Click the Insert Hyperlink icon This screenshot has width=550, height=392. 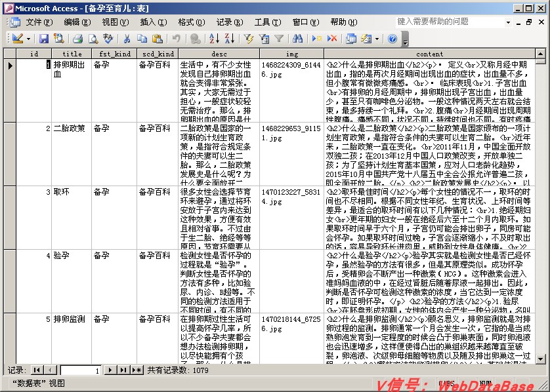point(195,39)
